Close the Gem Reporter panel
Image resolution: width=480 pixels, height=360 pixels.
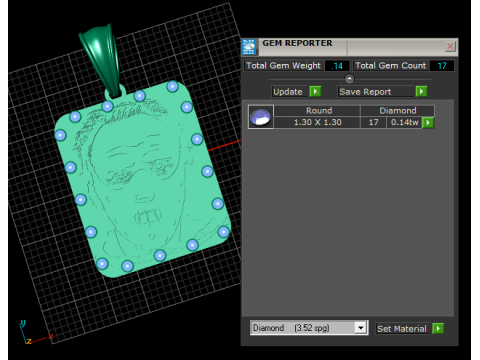coord(450,46)
